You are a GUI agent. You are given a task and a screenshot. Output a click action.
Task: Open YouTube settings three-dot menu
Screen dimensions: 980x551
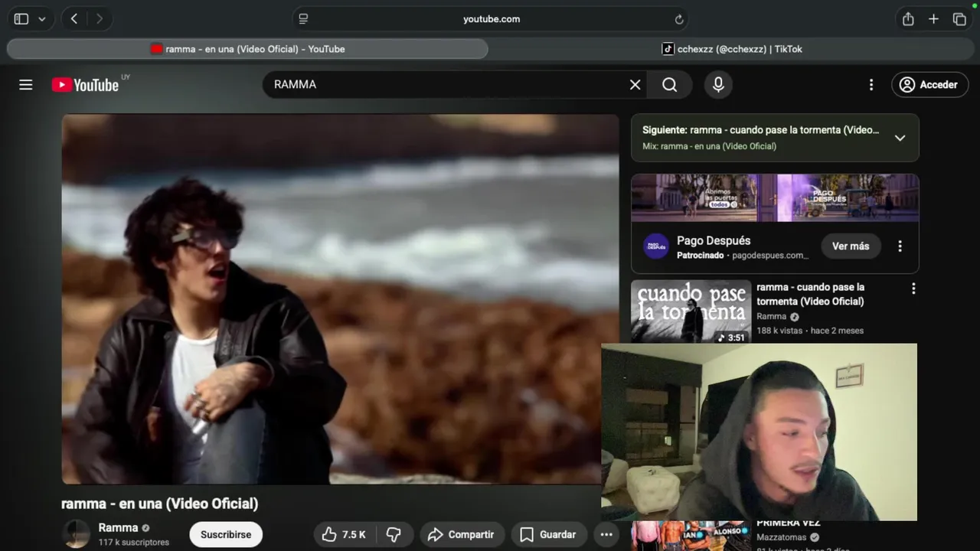pos(871,84)
